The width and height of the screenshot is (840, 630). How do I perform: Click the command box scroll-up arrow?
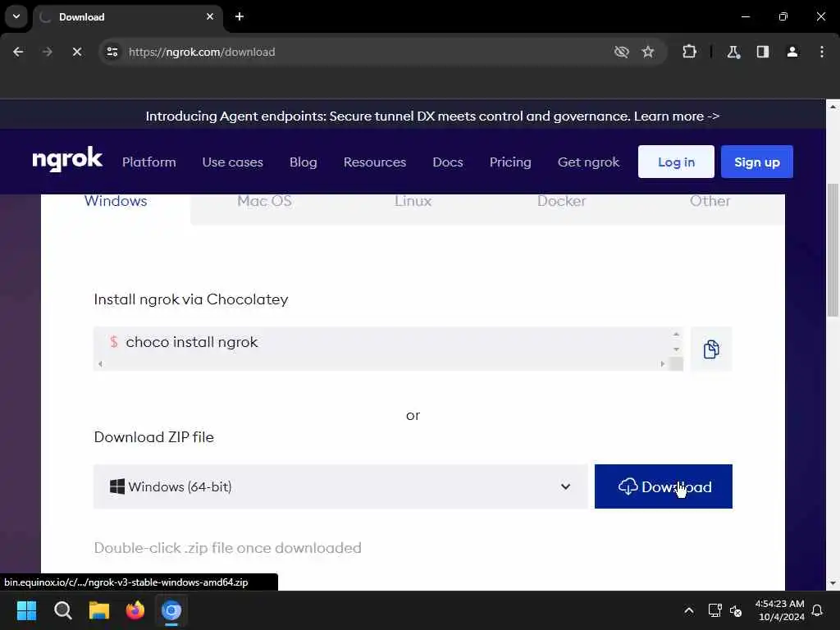[676, 335]
